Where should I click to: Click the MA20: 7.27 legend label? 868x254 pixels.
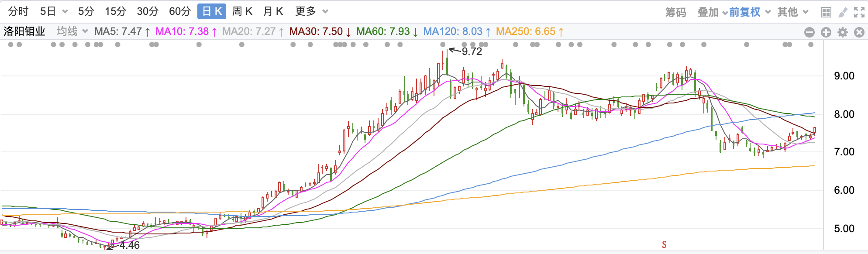(253, 31)
